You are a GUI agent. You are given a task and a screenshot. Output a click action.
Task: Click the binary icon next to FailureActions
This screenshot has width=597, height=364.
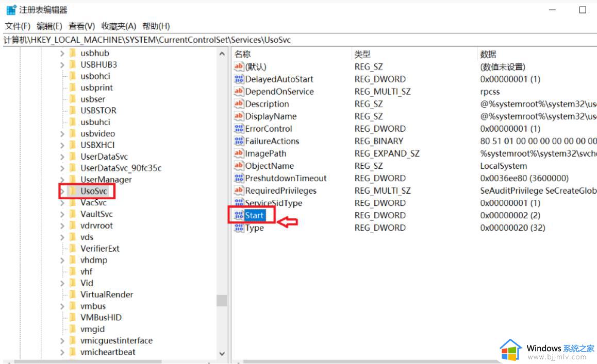click(239, 141)
